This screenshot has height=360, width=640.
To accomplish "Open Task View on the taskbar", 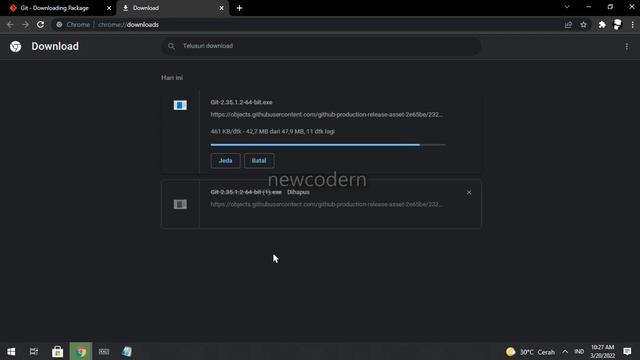I will [34, 351].
